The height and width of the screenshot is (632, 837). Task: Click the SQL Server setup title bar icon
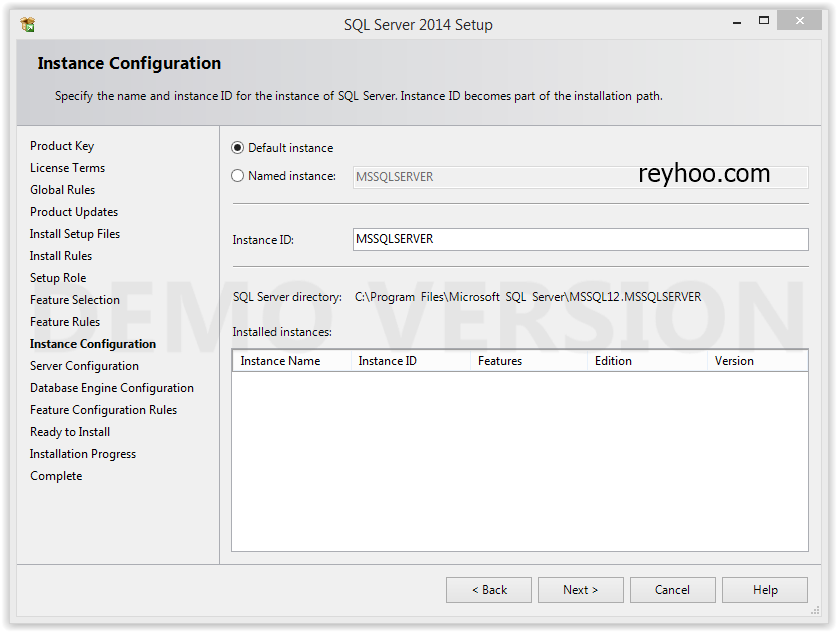point(27,25)
